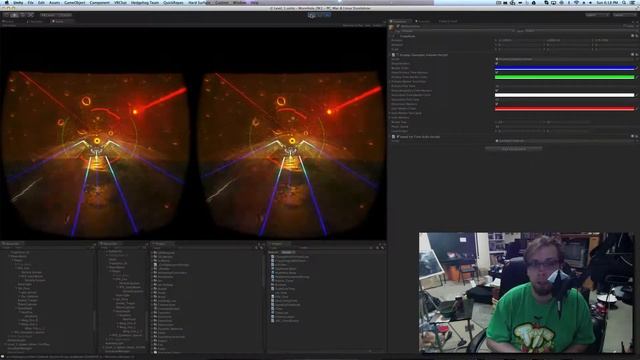
Task: Open help icon of the color-fields script component
Action: click(632, 55)
